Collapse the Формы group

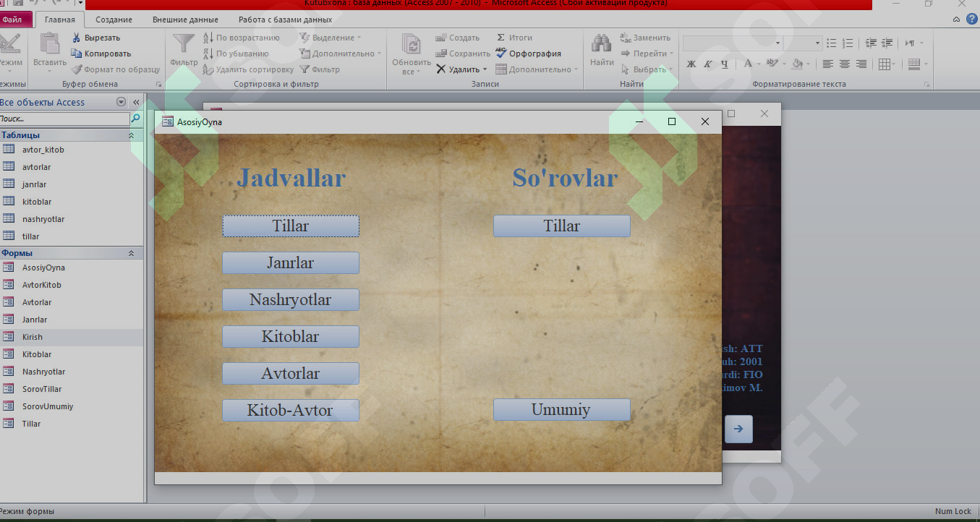point(131,253)
